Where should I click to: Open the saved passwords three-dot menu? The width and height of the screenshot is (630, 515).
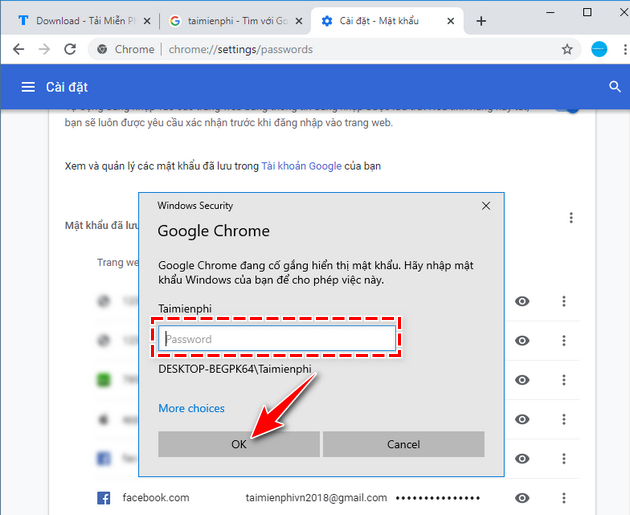[x=571, y=218]
